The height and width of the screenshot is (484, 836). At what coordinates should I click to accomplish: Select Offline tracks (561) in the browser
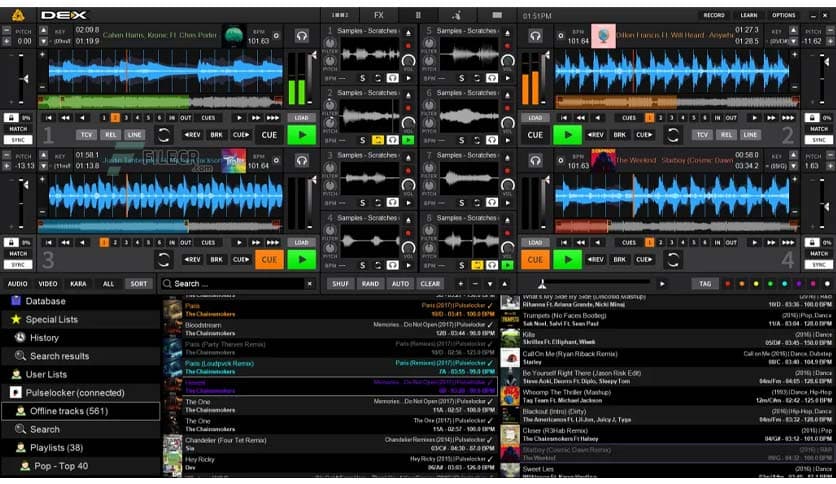tap(69, 411)
